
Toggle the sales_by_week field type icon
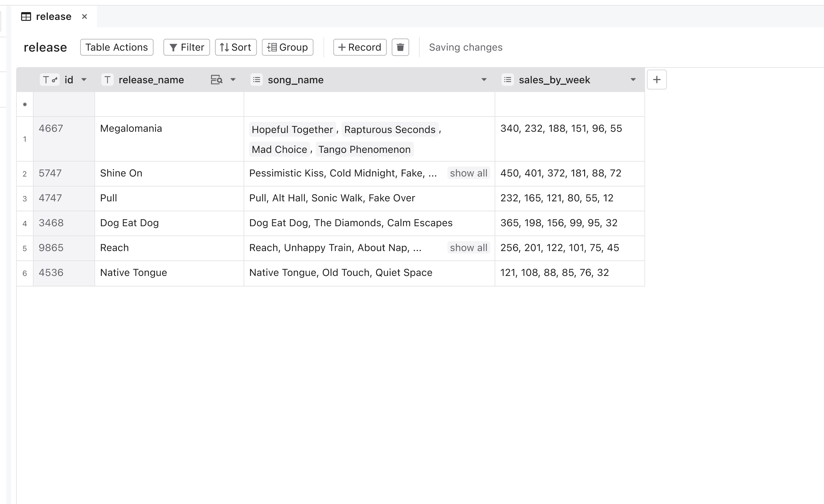pos(507,80)
